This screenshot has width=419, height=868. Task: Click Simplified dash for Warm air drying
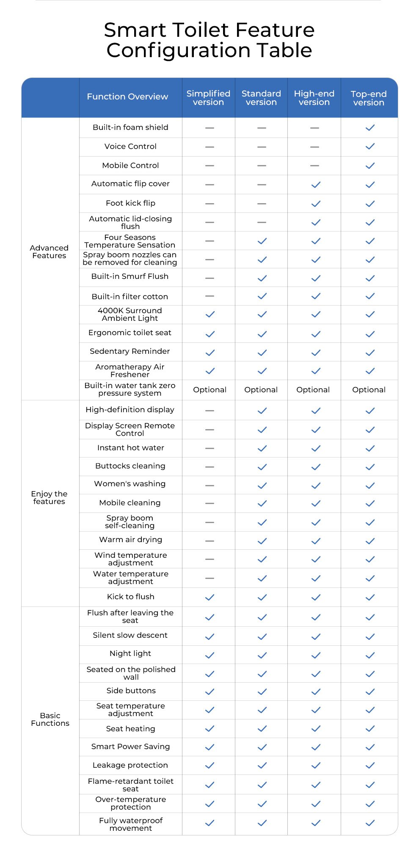click(x=209, y=541)
